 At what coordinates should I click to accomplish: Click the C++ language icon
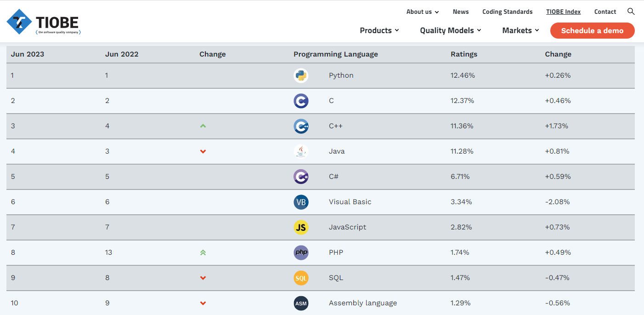pos(301,126)
